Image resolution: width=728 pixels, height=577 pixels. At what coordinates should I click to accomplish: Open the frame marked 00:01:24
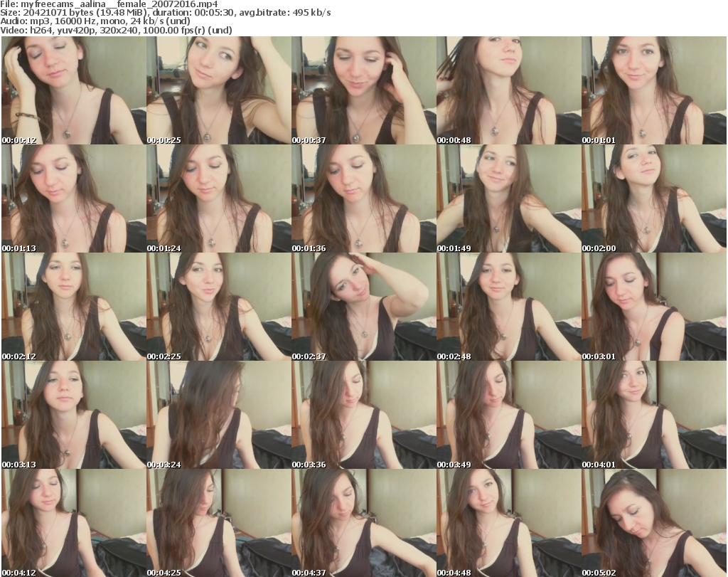coord(219,198)
